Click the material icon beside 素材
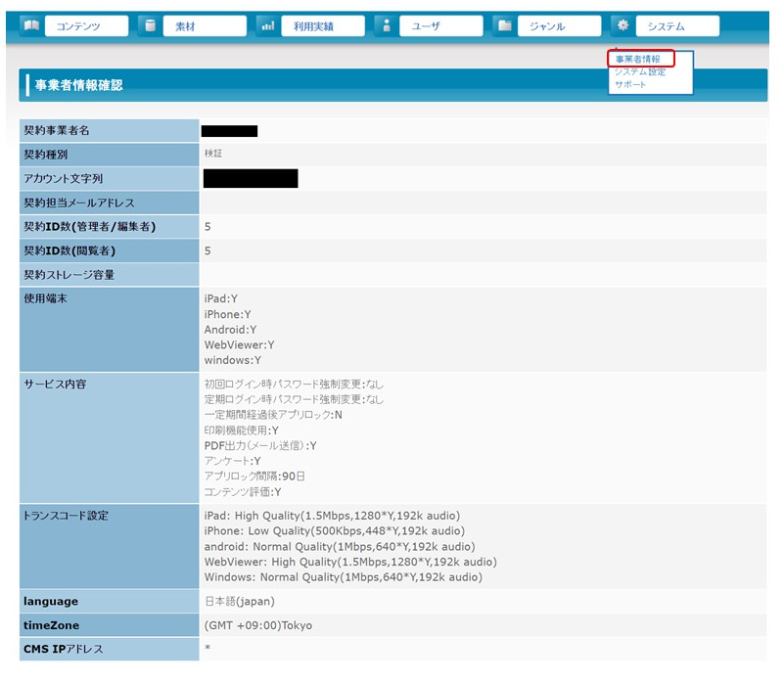 click(x=150, y=25)
